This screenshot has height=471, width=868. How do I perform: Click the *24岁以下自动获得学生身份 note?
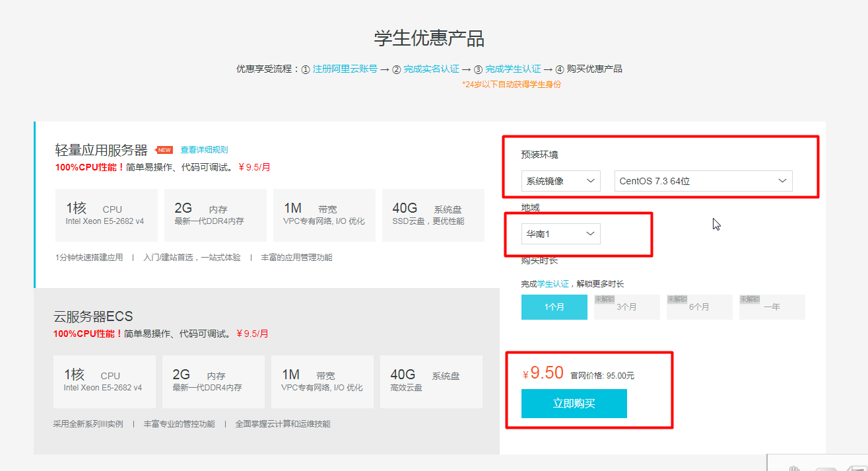(512, 85)
